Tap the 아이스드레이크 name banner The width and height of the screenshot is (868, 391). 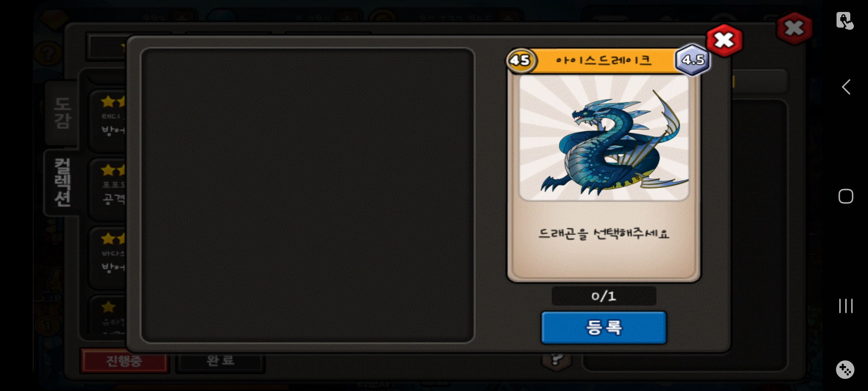coord(604,60)
